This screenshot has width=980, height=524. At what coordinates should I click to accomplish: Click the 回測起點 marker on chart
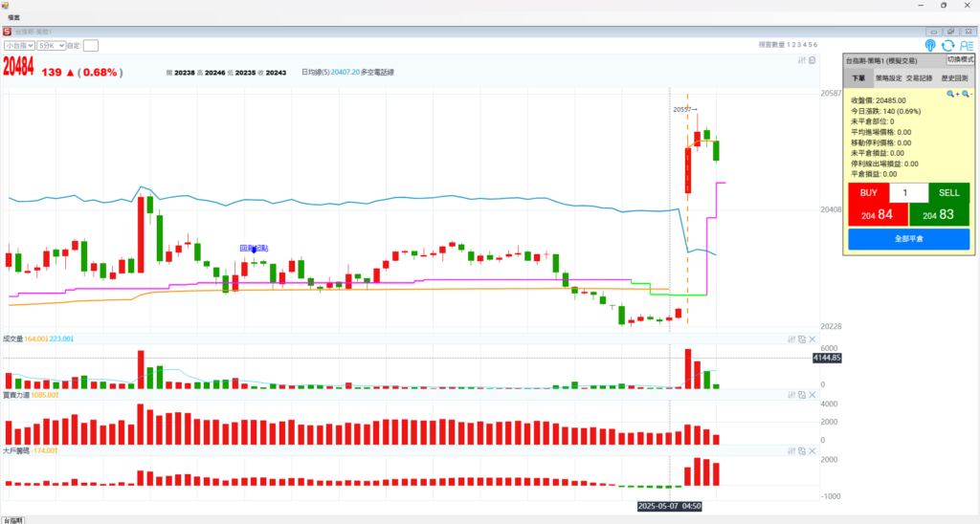(x=254, y=249)
